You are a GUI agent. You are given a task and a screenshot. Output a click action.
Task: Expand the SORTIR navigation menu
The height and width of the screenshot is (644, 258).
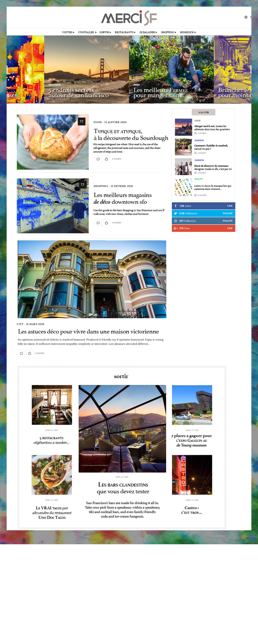pos(105,32)
